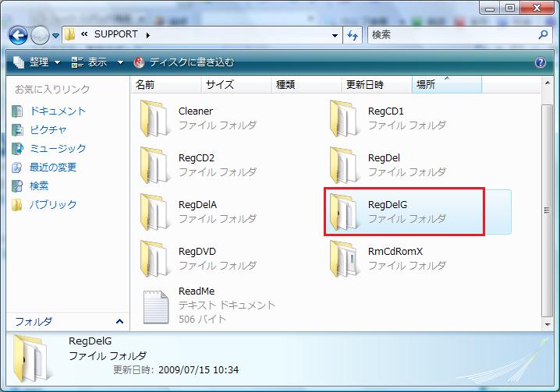Click the RegCD1 folder name

(386, 111)
